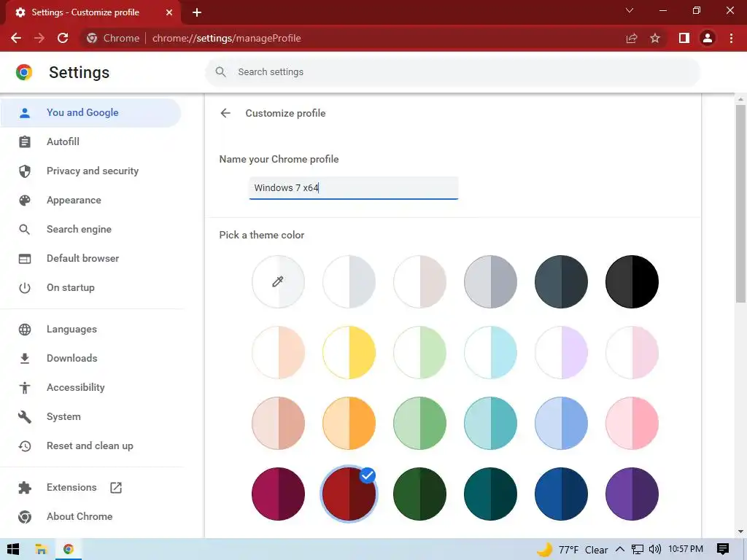The height and width of the screenshot is (560, 747).
Task: Open Accessibility settings
Action: (76, 387)
